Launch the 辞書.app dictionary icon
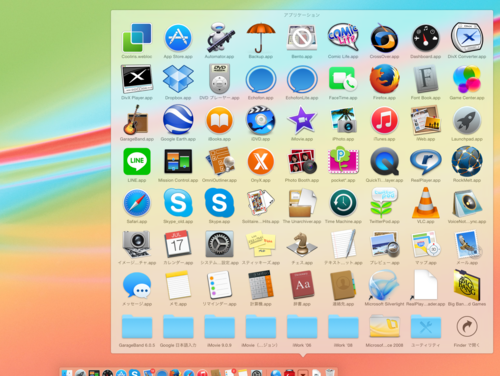The height and width of the screenshot is (376, 500). (302, 285)
